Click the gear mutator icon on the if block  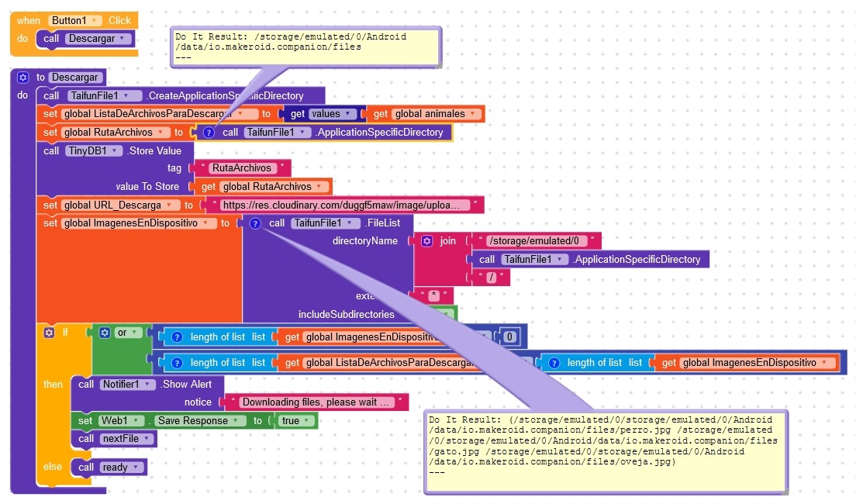pyautogui.click(x=49, y=333)
